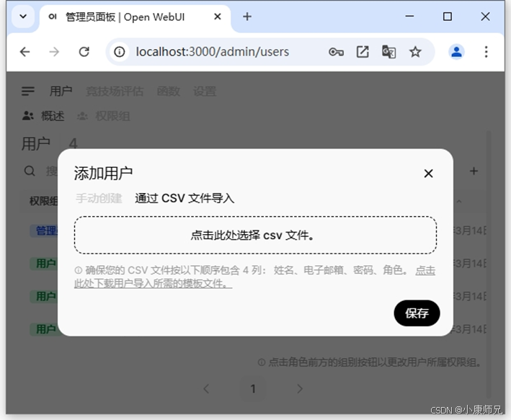Viewport: 511px width, 420px height.
Task: Click the sort chevron in table header
Action: point(459,202)
